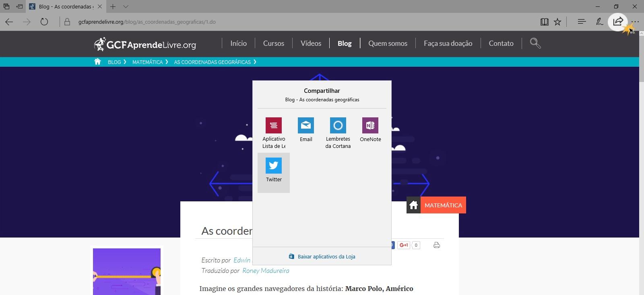This screenshot has width=644, height=295.
Task: Click the BLOG breadcrumb
Action: click(x=114, y=62)
